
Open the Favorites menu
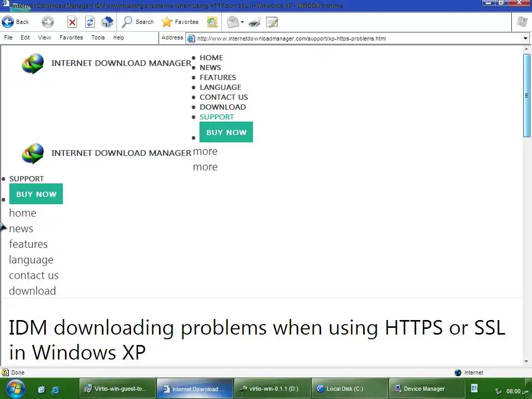click(x=71, y=37)
